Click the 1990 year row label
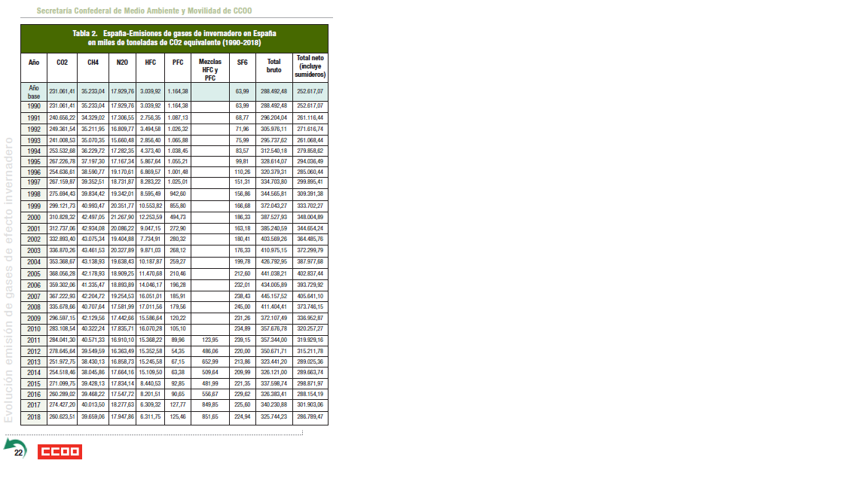868x488 pixels. [34, 106]
